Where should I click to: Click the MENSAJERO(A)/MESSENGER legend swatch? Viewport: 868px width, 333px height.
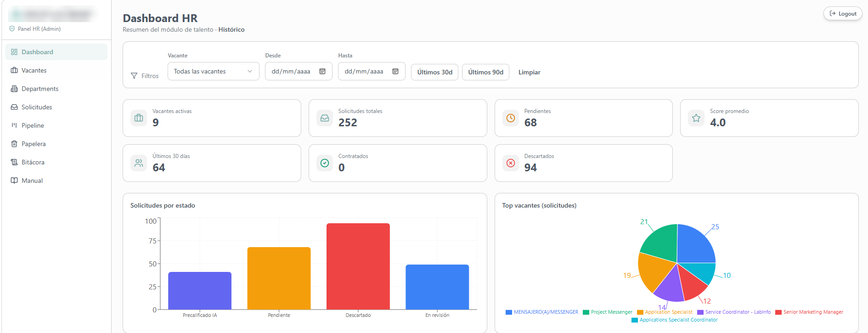tap(509, 312)
